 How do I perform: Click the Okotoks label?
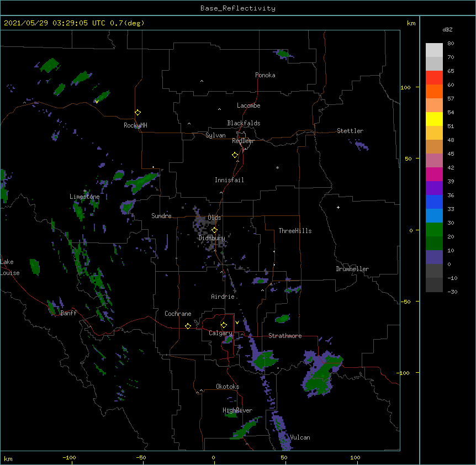[228, 387]
